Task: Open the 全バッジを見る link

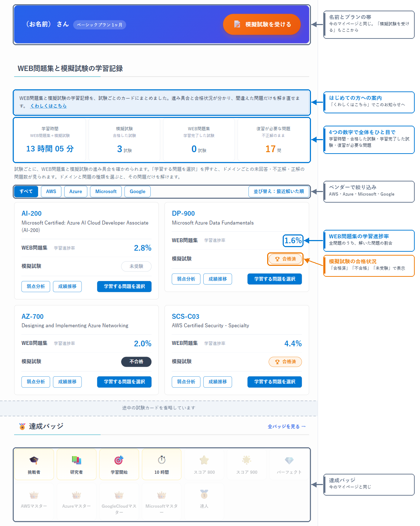Action: 287,426
